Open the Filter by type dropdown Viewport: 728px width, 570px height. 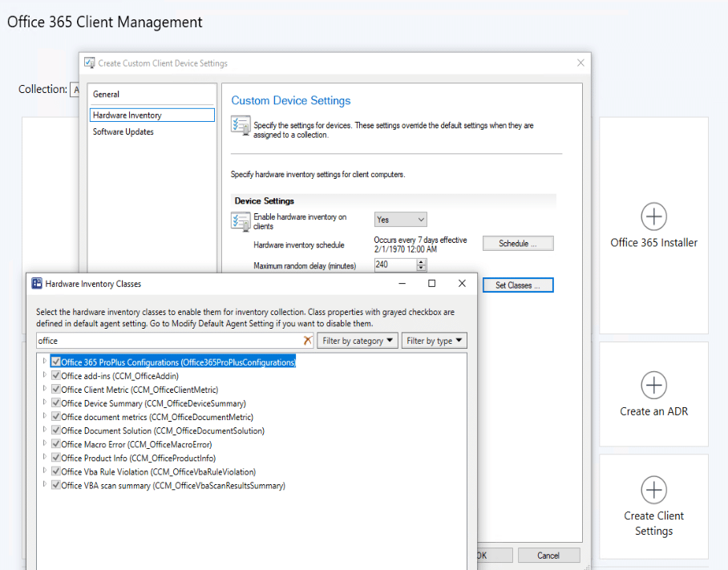click(434, 340)
